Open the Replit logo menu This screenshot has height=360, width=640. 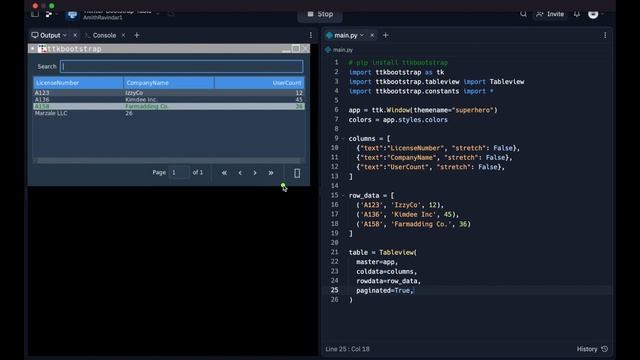(x=49, y=14)
